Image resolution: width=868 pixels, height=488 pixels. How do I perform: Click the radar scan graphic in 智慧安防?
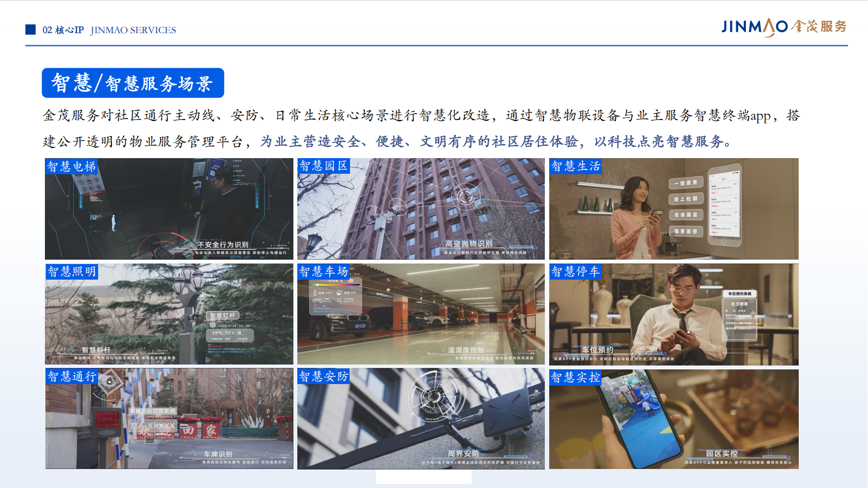pyautogui.click(x=436, y=396)
